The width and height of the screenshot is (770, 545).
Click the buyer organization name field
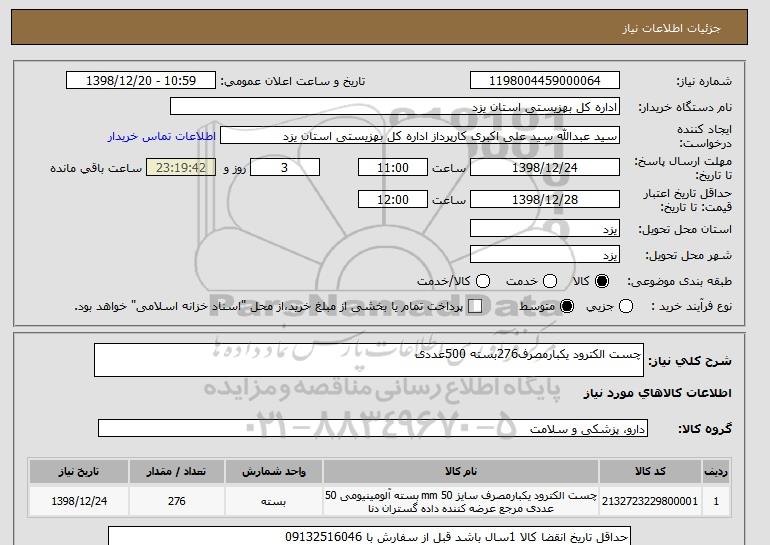pos(395,107)
